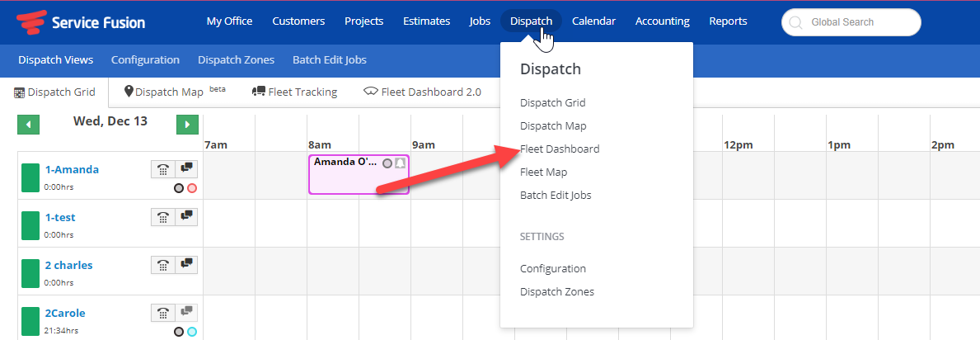Click cyan status circle under 2Carole
This screenshot has height=340, width=980.
click(x=192, y=331)
